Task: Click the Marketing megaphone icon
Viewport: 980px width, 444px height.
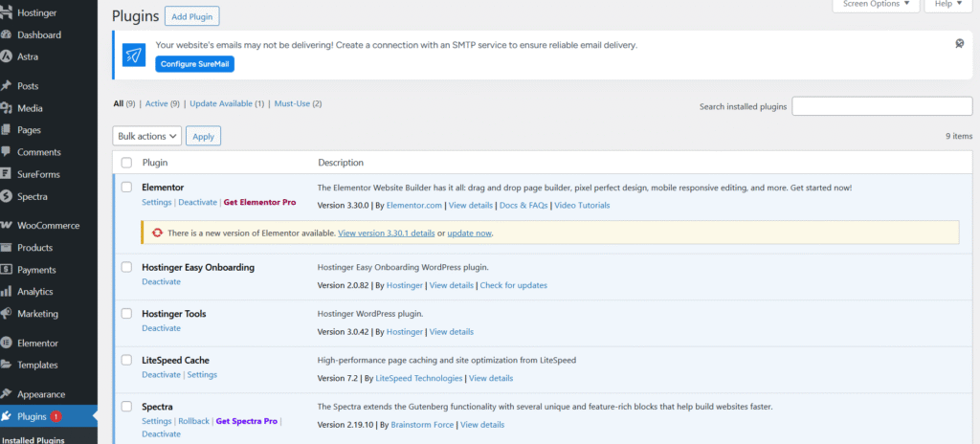Action: (x=6, y=314)
